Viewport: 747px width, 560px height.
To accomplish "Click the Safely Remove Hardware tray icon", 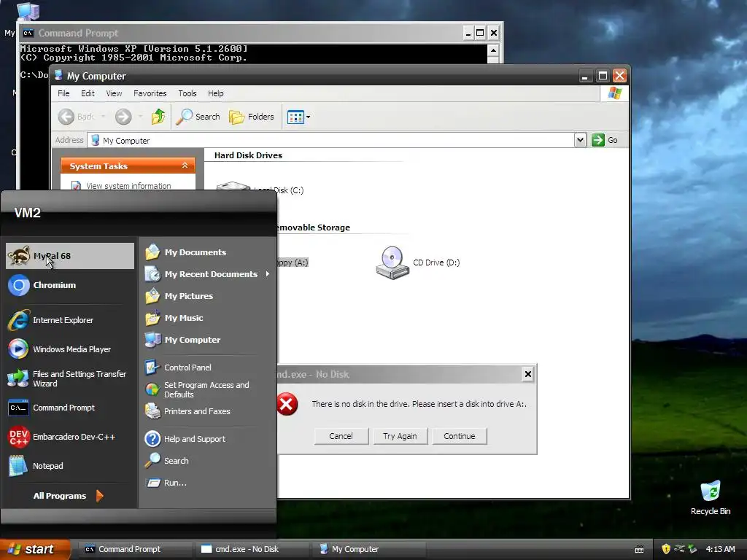I will (692, 549).
